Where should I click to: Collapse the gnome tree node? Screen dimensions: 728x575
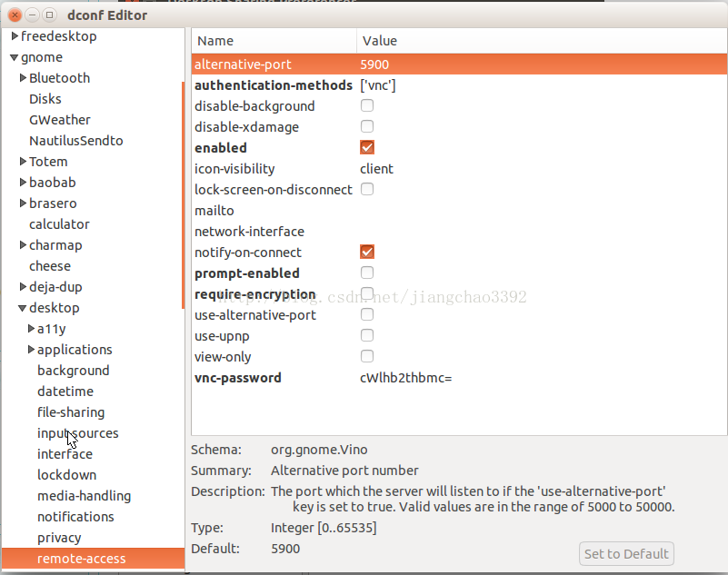click(15, 57)
